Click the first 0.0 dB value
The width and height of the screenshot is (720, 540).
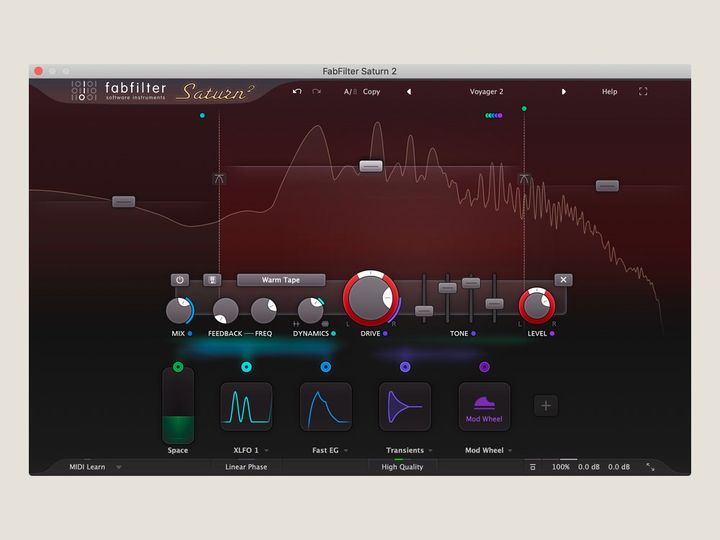(589, 467)
